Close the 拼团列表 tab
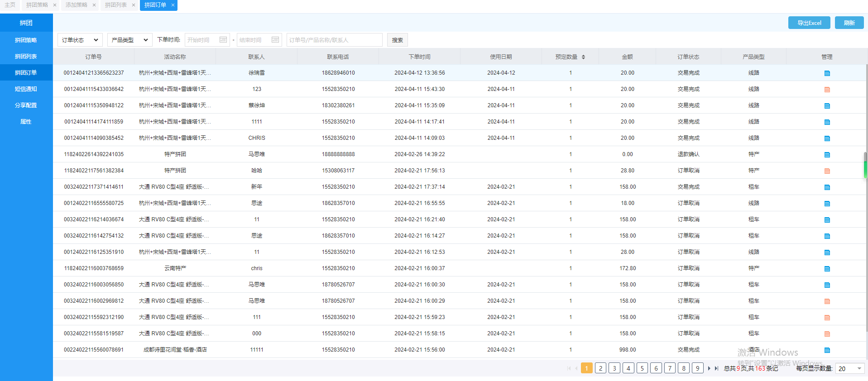 click(x=134, y=5)
